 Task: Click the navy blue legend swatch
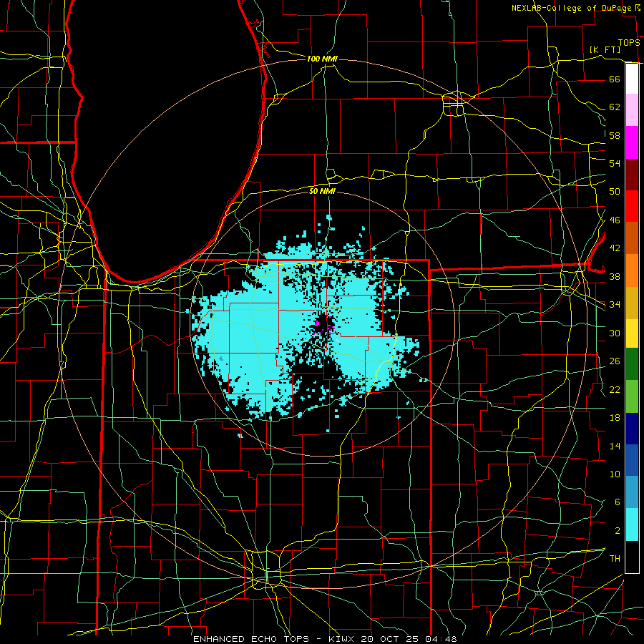[632, 429]
